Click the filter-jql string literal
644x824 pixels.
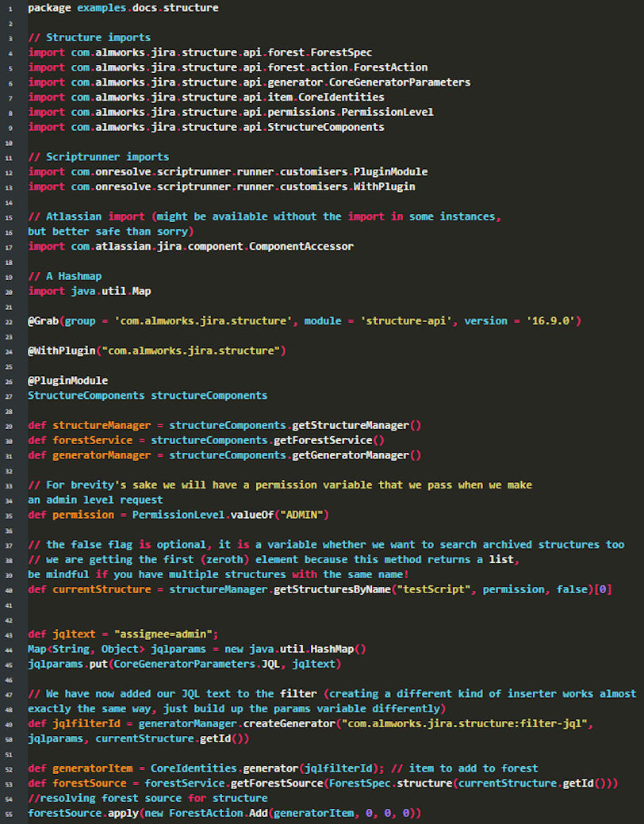pos(464,723)
